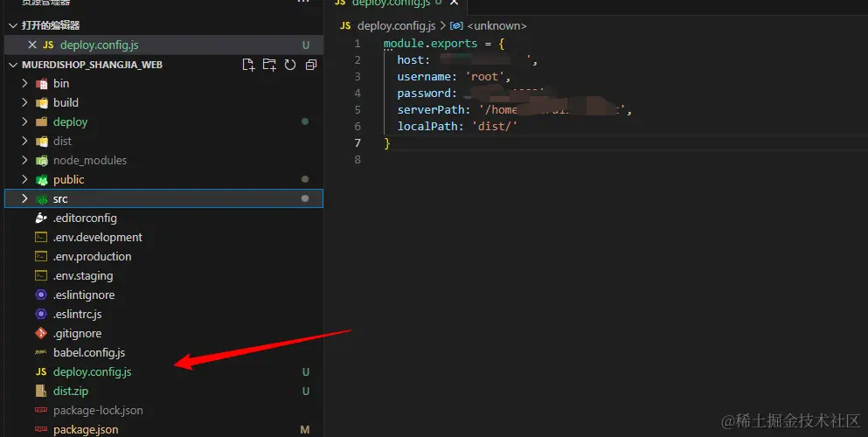The image size is (868, 437).
Task: Expand the build folder chevron
Action: tap(24, 103)
